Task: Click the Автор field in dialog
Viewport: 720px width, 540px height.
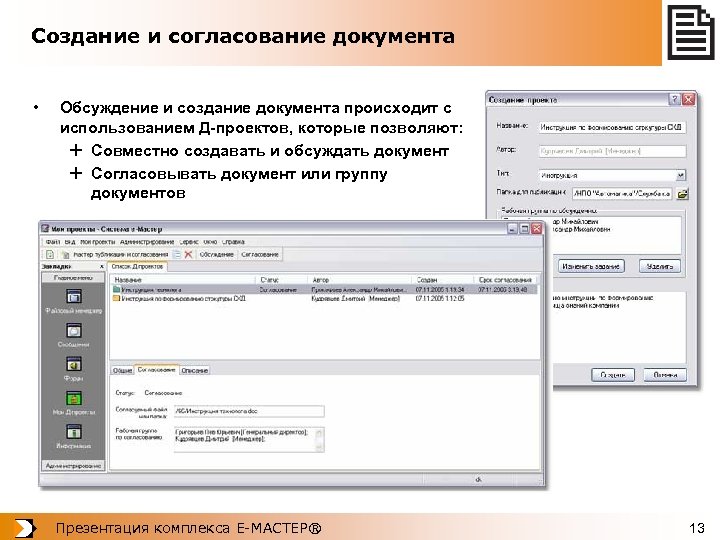Action: point(612,151)
